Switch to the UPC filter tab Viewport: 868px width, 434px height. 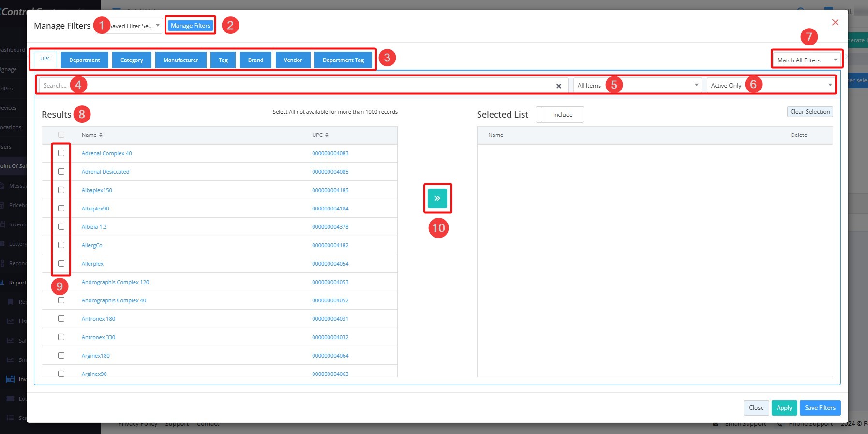click(x=45, y=60)
